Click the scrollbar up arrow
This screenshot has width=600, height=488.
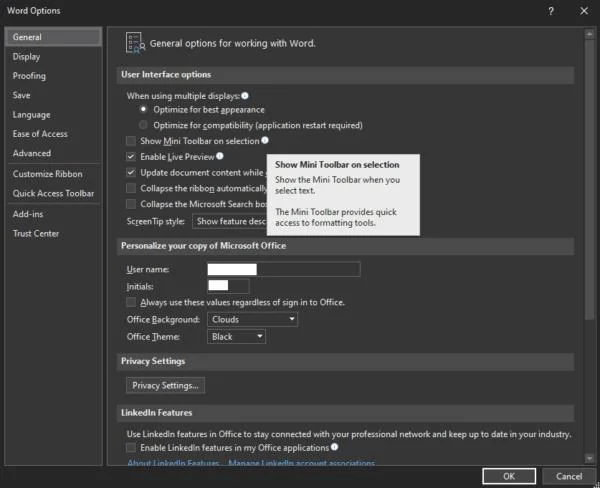point(589,34)
